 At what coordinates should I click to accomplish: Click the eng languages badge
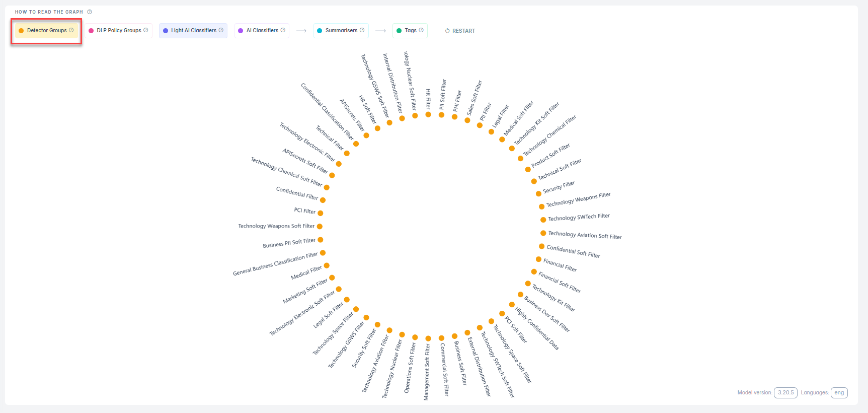(x=839, y=393)
